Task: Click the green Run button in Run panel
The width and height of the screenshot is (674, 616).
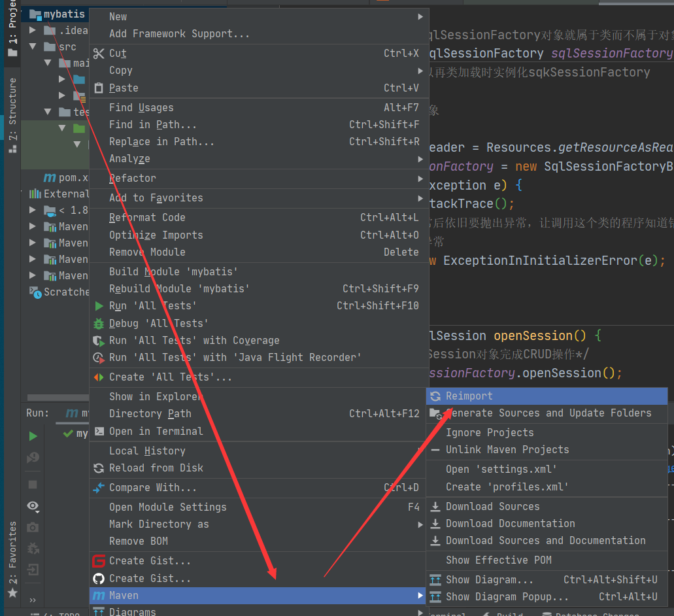Action: [33, 436]
